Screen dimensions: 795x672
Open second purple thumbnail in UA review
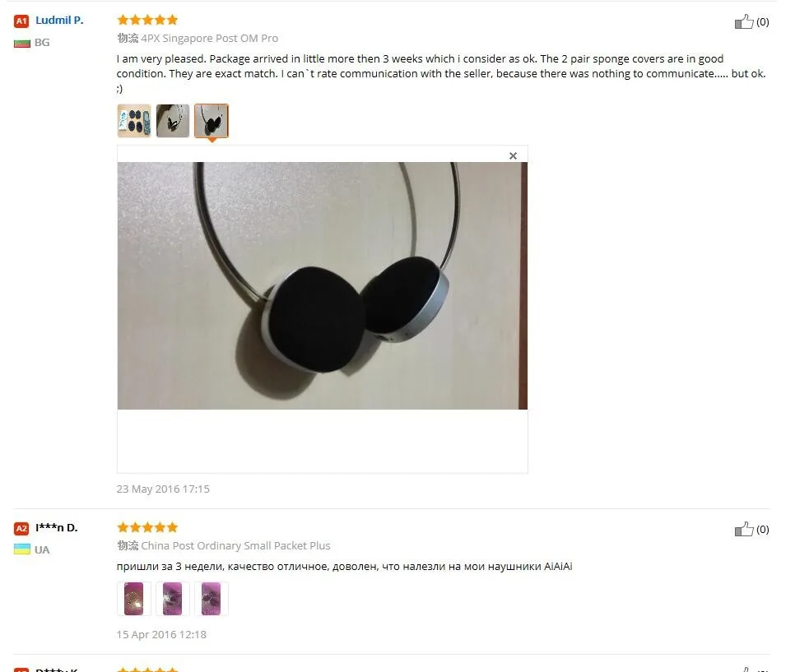(173, 599)
